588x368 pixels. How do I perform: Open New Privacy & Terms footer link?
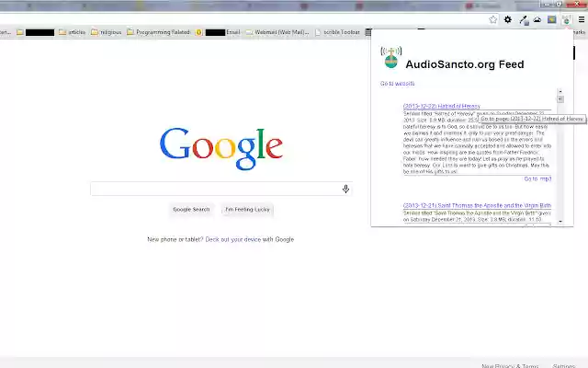510,366
